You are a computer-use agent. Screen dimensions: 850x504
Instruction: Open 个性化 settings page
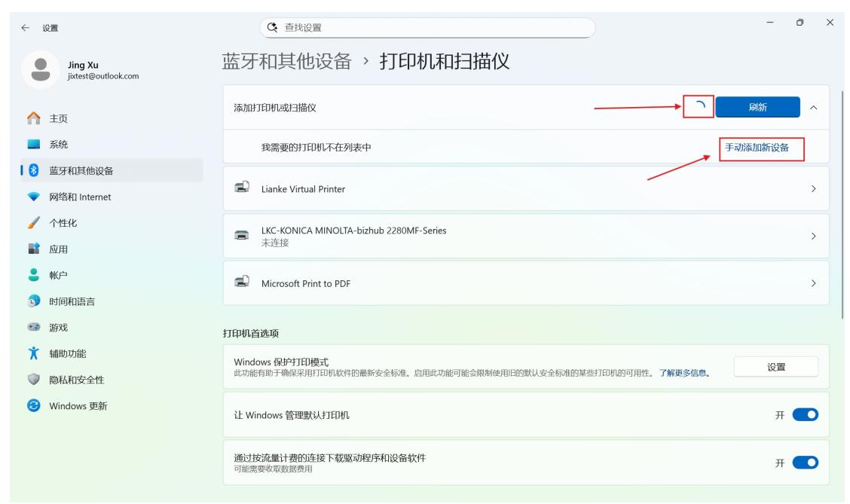tap(112, 223)
